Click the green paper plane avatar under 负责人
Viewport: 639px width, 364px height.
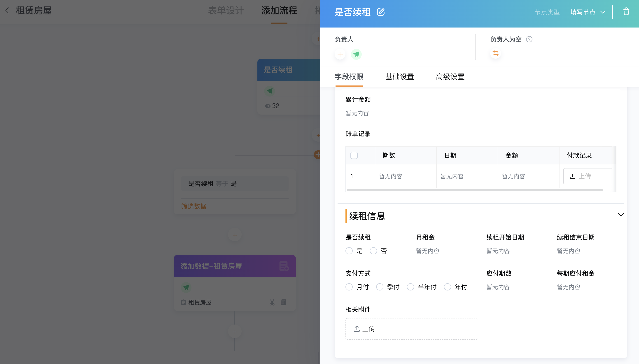(x=356, y=54)
